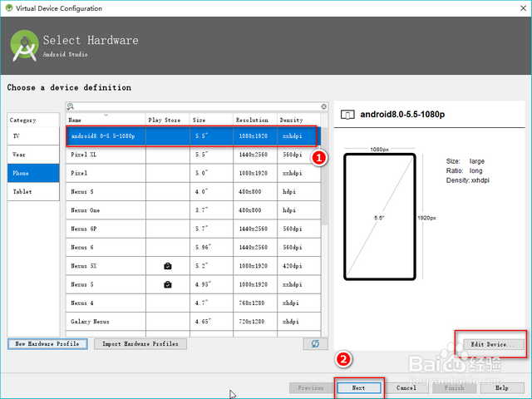Sort by Play Store column header
This screenshot has width=532, height=399.
168,120
